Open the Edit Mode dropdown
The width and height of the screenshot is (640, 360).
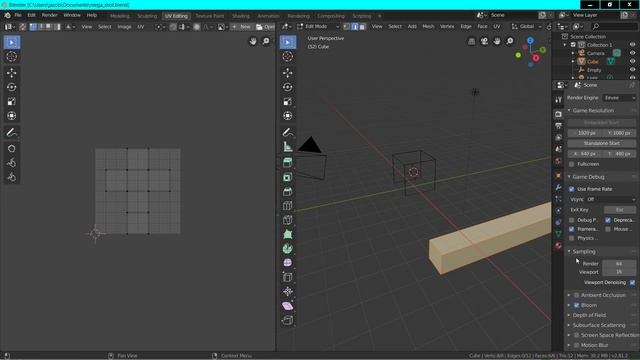pyautogui.click(x=318, y=27)
